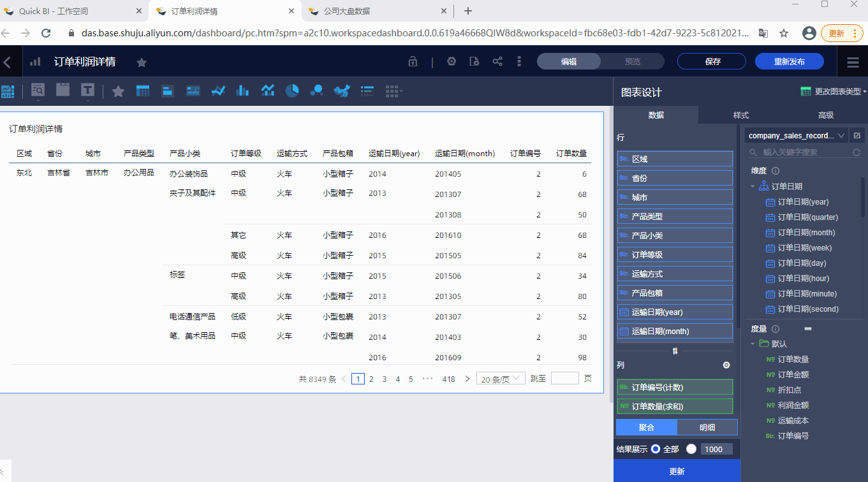868x482 pixels.
Task: Insert a text box using T icon
Action: point(87,91)
